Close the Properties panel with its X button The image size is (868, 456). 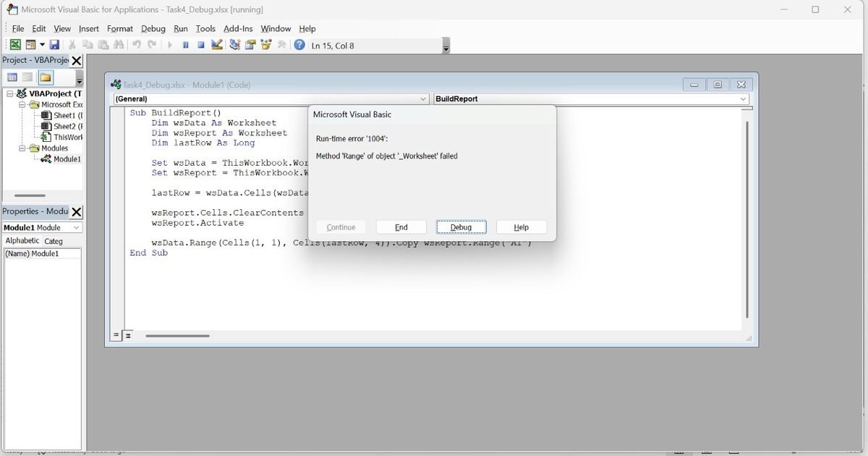pyautogui.click(x=77, y=211)
